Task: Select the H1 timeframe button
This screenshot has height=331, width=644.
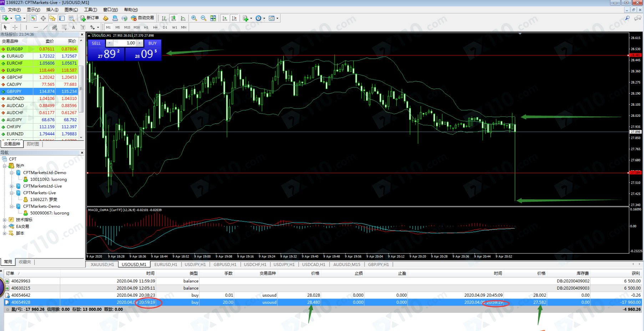Action: pos(146,27)
